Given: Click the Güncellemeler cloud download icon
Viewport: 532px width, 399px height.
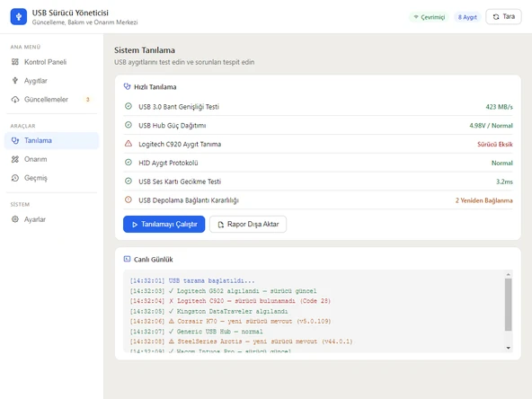Looking at the screenshot, I should pos(15,100).
